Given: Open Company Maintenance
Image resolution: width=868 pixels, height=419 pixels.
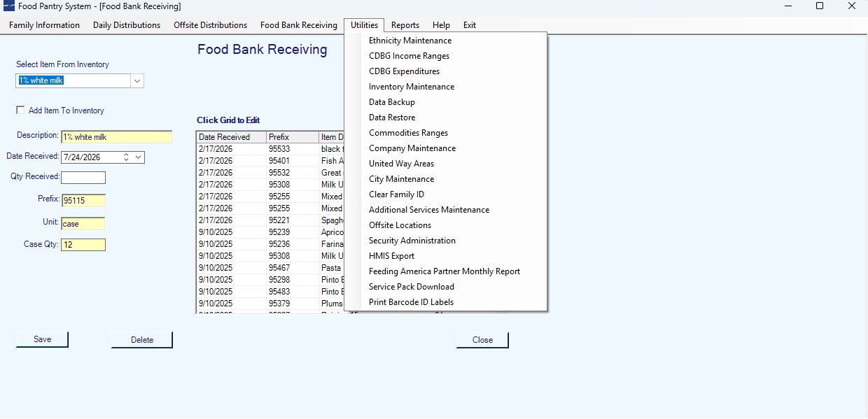Looking at the screenshot, I should (x=446, y=148).
